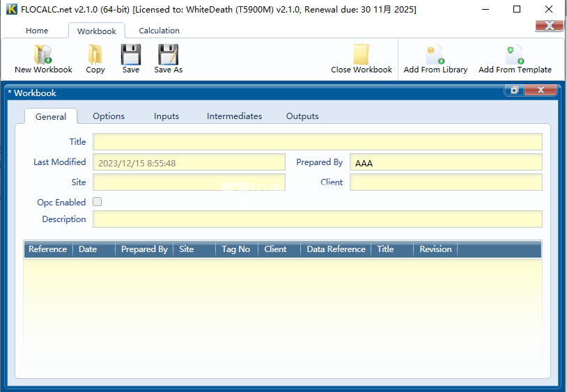The height and width of the screenshot is (392, 567).
Task: Click the red X under window controls
Action: click(x=550, y=25)
